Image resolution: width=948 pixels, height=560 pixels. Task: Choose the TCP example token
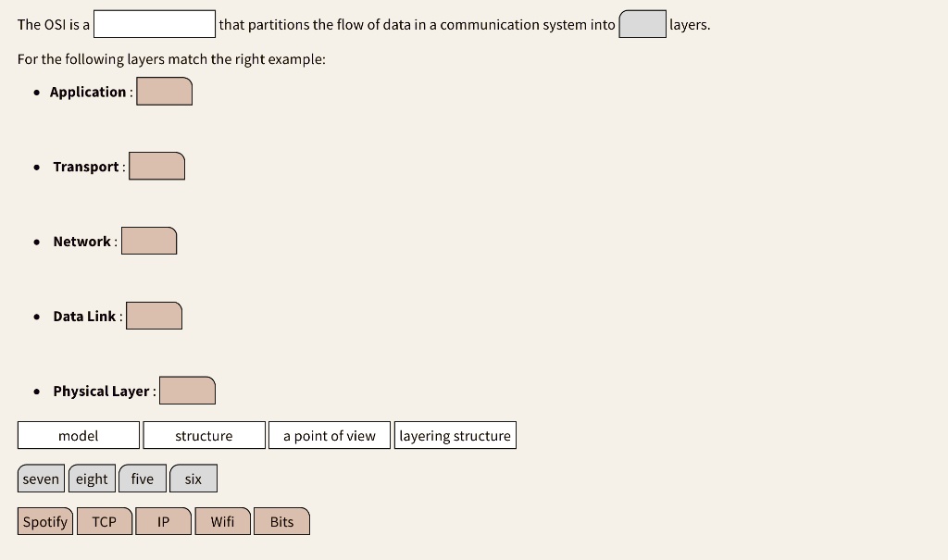pos(104,521)
